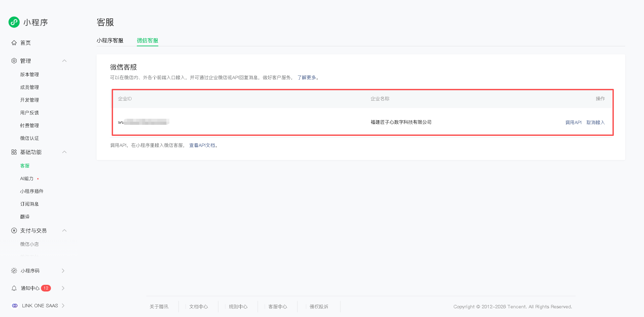Click the home icon beside 首页

coord(14,43)
